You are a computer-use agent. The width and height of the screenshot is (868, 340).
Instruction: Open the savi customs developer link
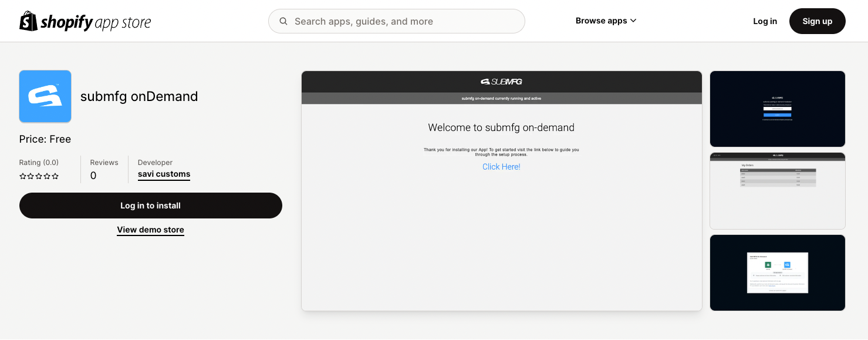coord(164,174)
